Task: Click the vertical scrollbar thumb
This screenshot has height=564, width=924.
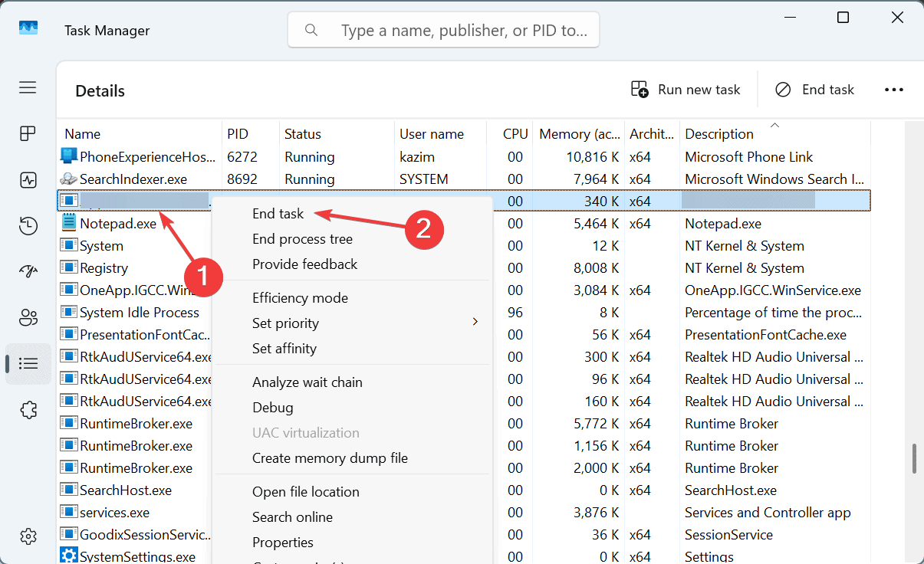Action: pos(913,458)
